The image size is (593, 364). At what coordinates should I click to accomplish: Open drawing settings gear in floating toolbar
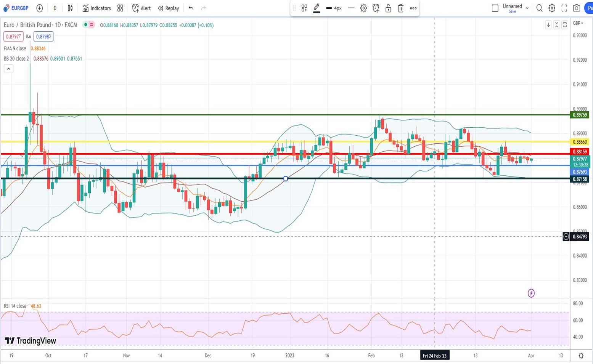(363, 8)
